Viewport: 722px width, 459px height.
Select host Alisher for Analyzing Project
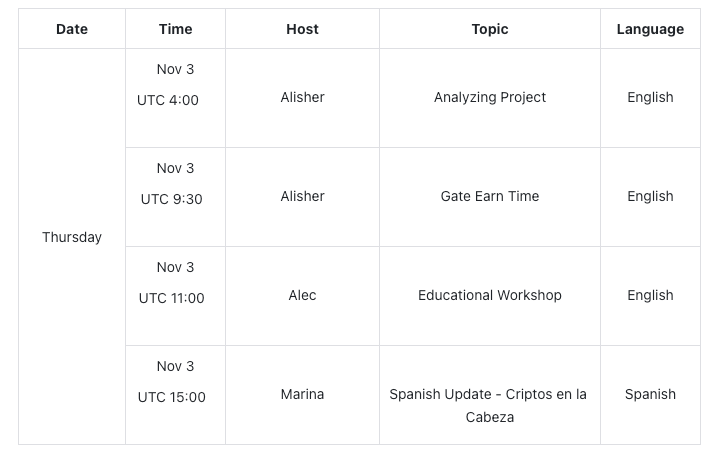302,97
